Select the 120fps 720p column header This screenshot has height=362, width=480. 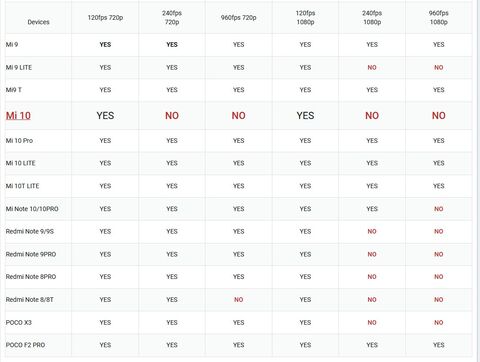[105, 18]
